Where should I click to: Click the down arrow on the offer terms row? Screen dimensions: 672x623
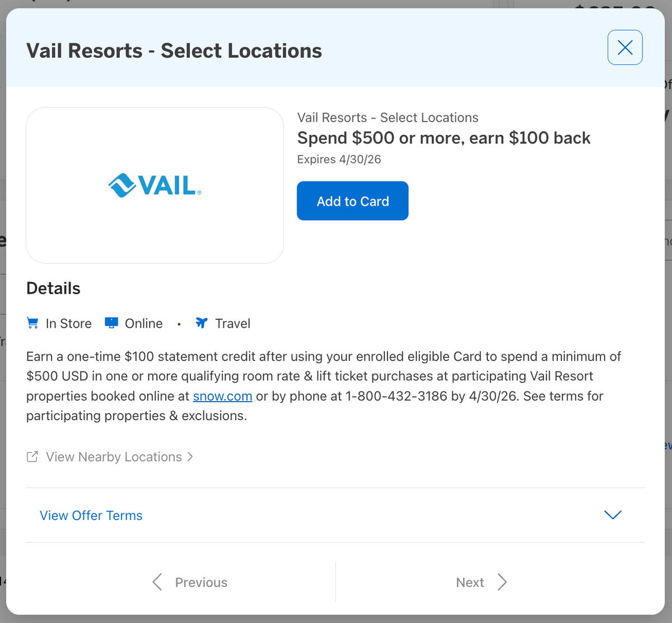[613, 515]
